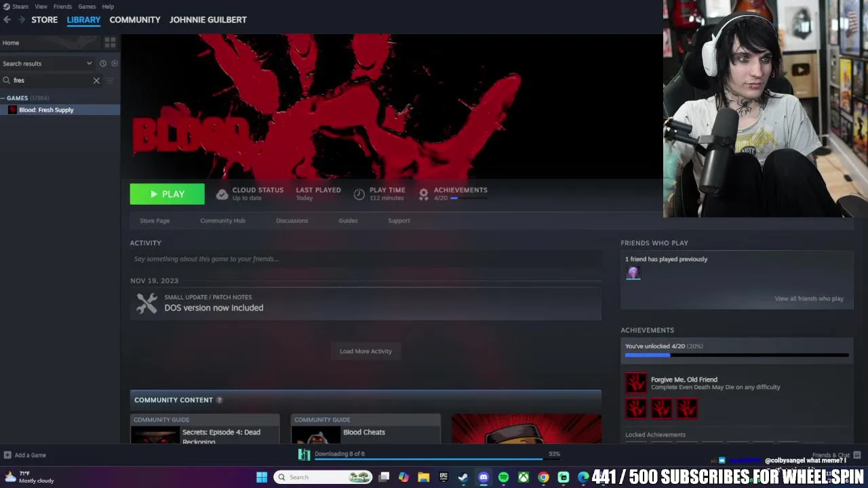Click the Blood: Fresh Supply game icon

12,110
